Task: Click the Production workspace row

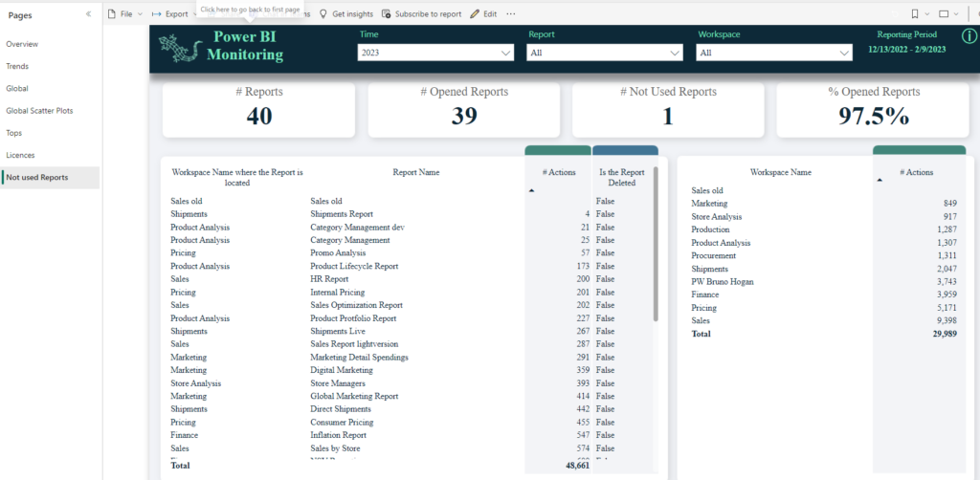Action: [x=711, y=229]
